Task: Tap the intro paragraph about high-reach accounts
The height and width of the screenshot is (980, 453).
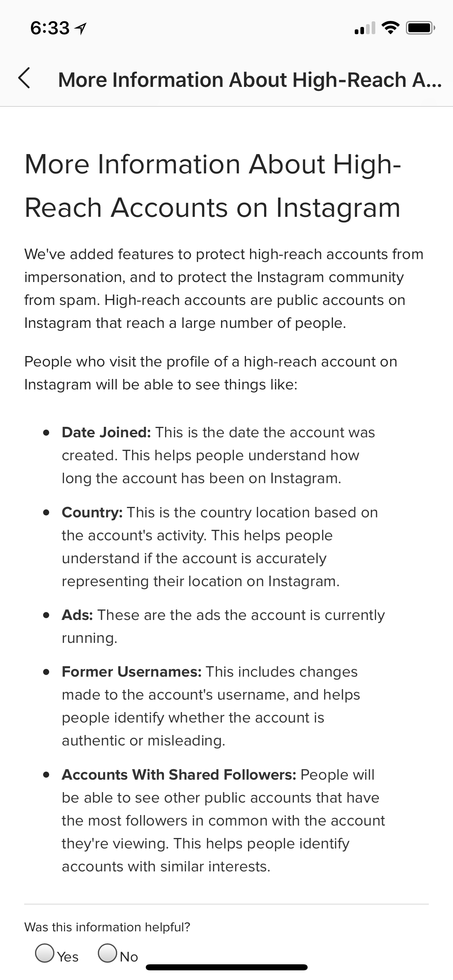Action: [x=224, y=288]
